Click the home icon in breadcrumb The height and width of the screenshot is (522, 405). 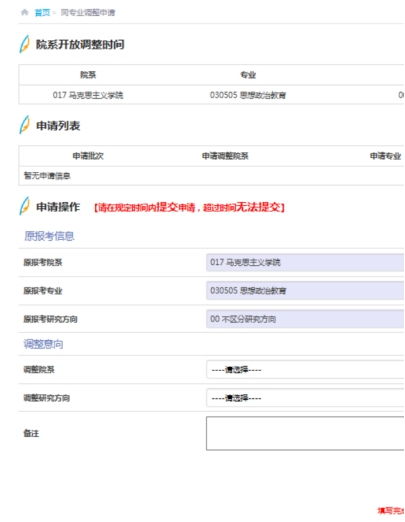[x=24, y=12]
